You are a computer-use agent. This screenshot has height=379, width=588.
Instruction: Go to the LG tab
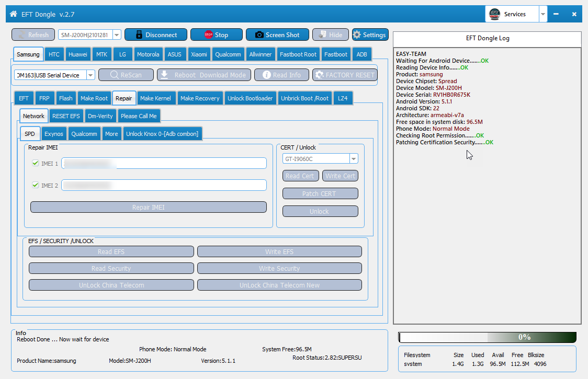point(122,54)
